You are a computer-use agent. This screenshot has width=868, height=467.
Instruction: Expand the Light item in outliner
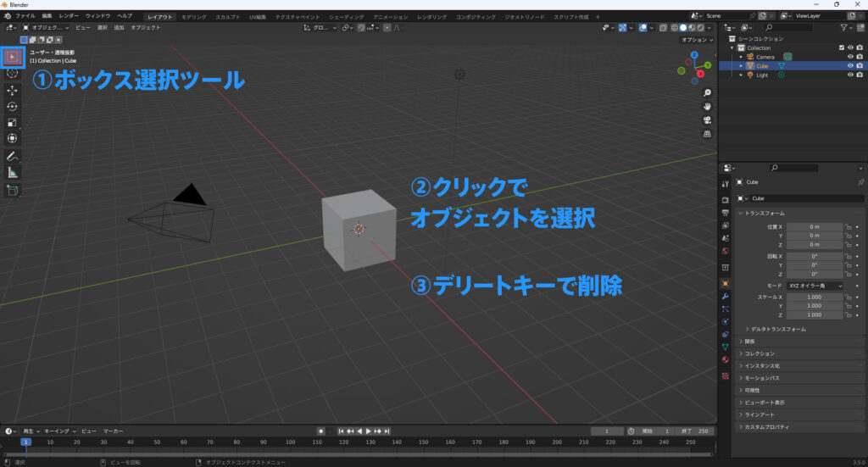741,75
